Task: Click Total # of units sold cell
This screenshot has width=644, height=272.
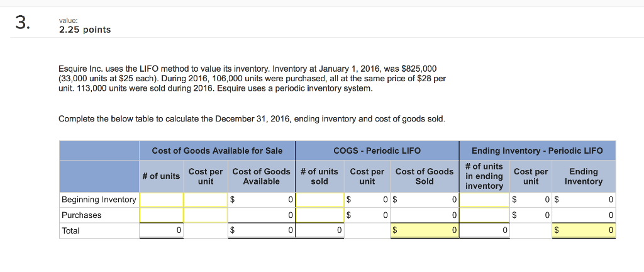Action: coord(319,230)
